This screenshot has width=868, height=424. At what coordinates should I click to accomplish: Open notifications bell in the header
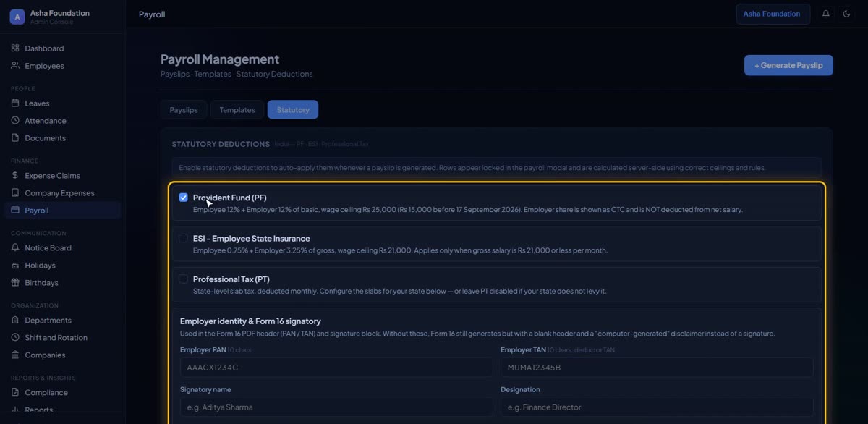point(826,14)
